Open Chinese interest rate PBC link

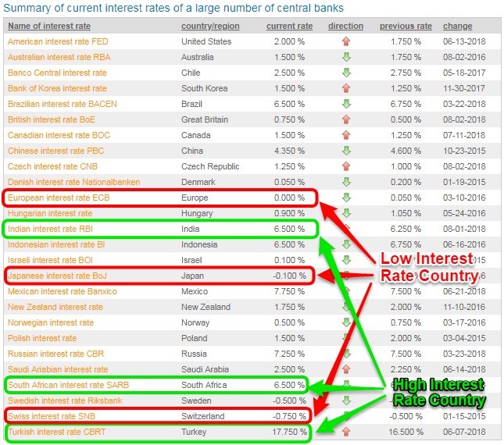click(x=56, y=151)
